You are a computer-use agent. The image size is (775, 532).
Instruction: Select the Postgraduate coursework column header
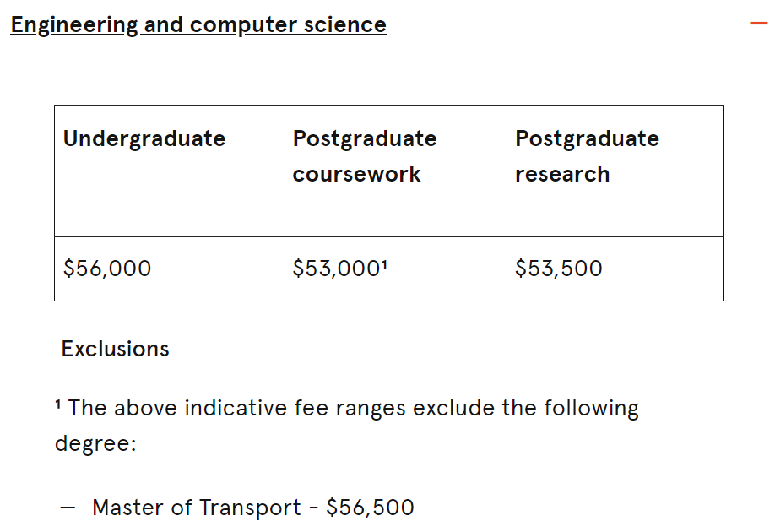pyautogui.click(x=365, y=156)
